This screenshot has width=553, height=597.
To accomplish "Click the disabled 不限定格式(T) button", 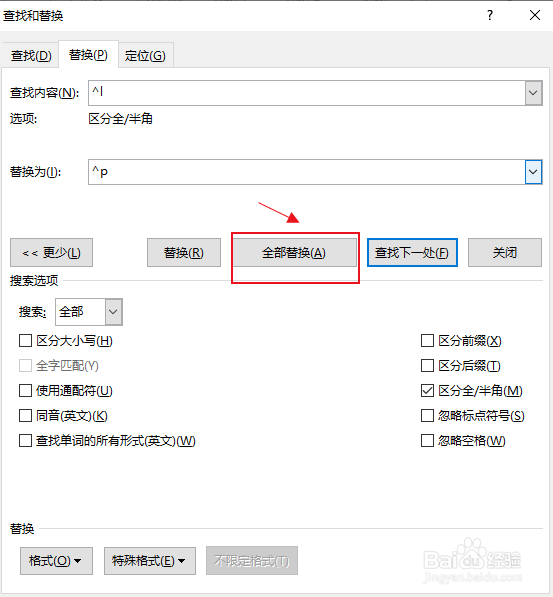I will (x=252, y=561).
